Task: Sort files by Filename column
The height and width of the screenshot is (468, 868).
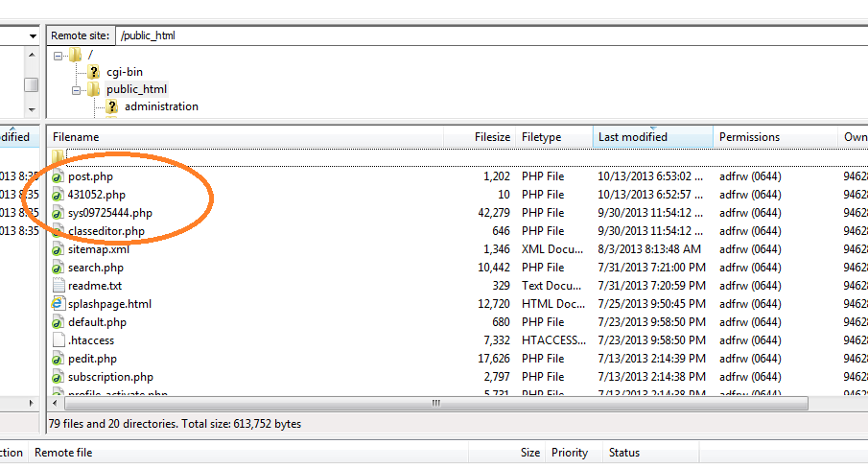Action: tap(245, 137)
